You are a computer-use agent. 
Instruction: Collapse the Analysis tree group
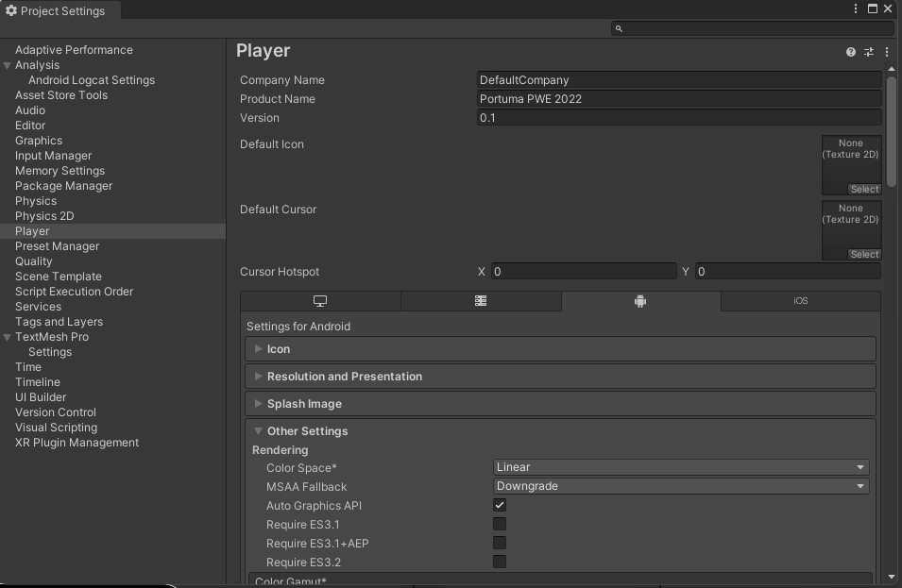click(x=7, y=65)
